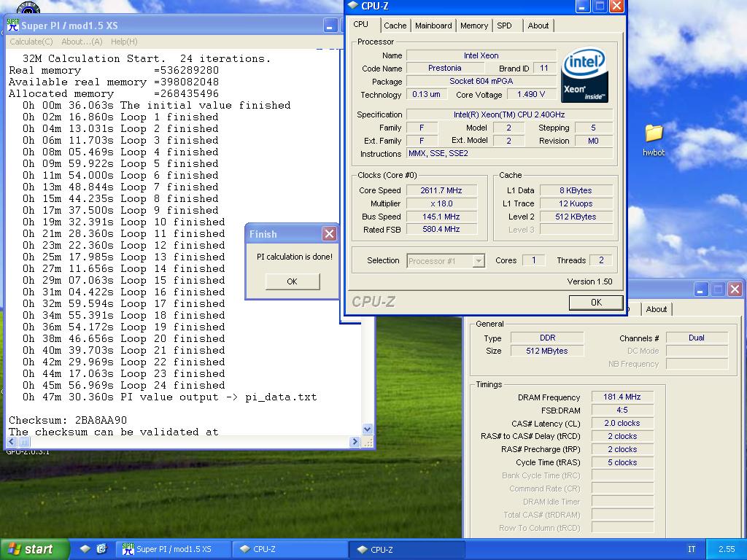Image resolution: width=747 pixels, height=560 pixels.
Task: Click the Intel(R) Xeon(TM) CPU 2.40GHz specification
Action: (x=509, y=114)
